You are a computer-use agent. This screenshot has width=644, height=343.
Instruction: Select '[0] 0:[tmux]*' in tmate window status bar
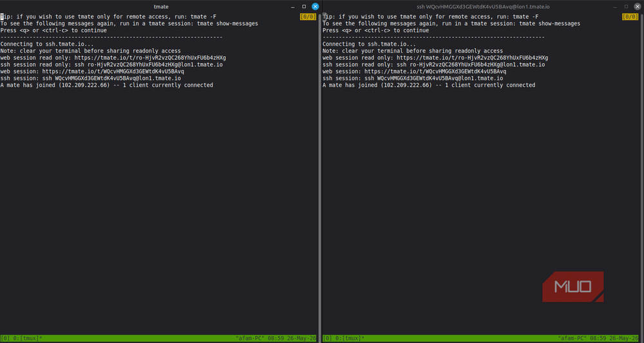21,338
